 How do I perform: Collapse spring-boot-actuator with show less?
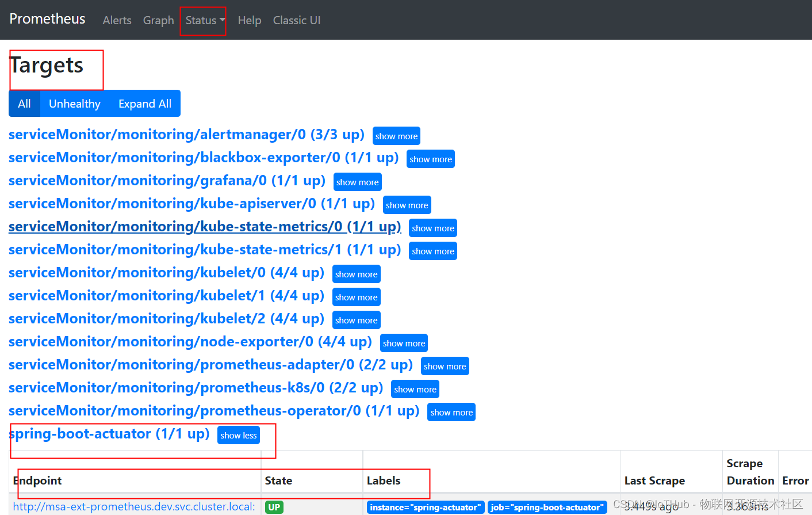(239, 435)
